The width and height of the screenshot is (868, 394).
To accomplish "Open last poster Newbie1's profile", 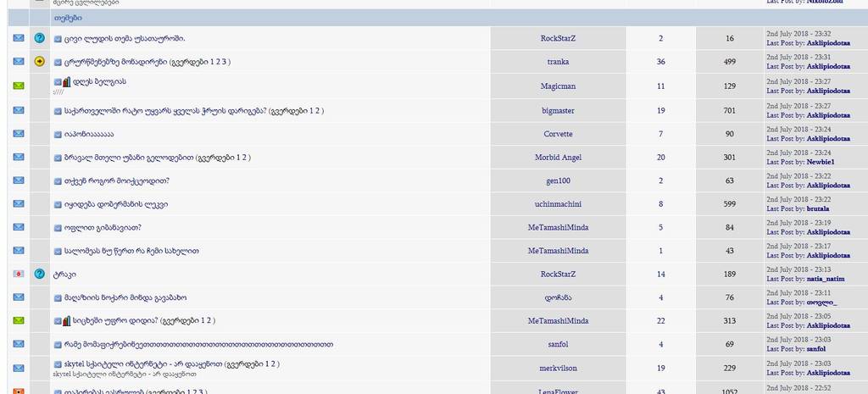I will [821, 162].
